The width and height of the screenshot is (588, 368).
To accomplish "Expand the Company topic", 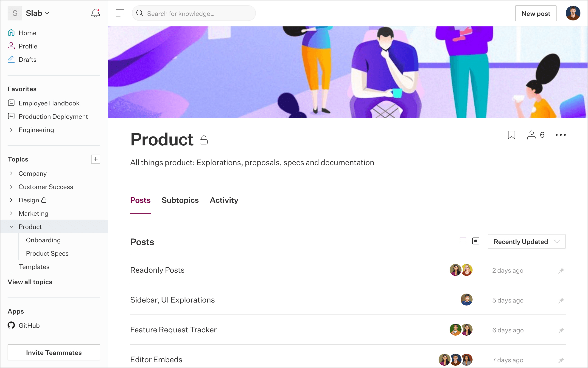I will click(11, 173).
